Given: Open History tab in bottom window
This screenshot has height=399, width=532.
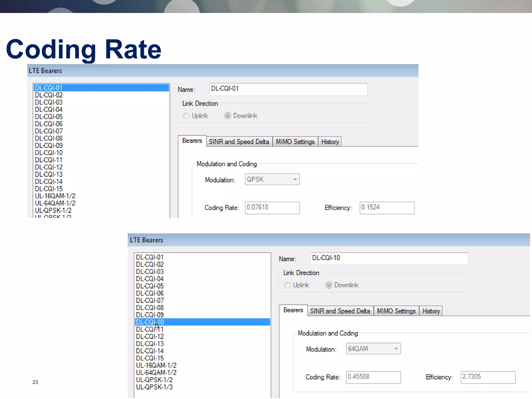Looking at the screenshot, I should pyautogui.click(x=431, y=311).
